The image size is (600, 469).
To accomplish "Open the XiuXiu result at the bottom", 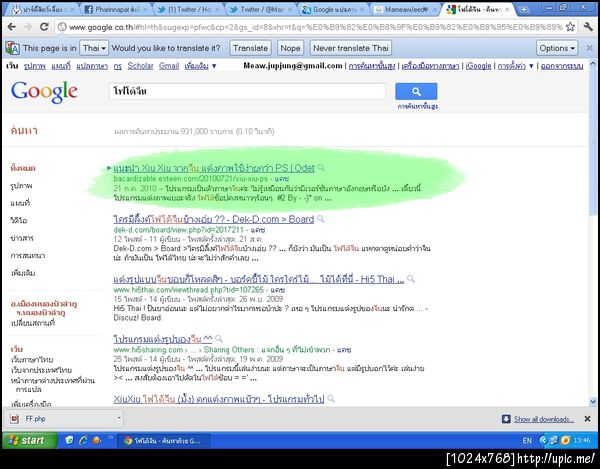I will point(219,399).
